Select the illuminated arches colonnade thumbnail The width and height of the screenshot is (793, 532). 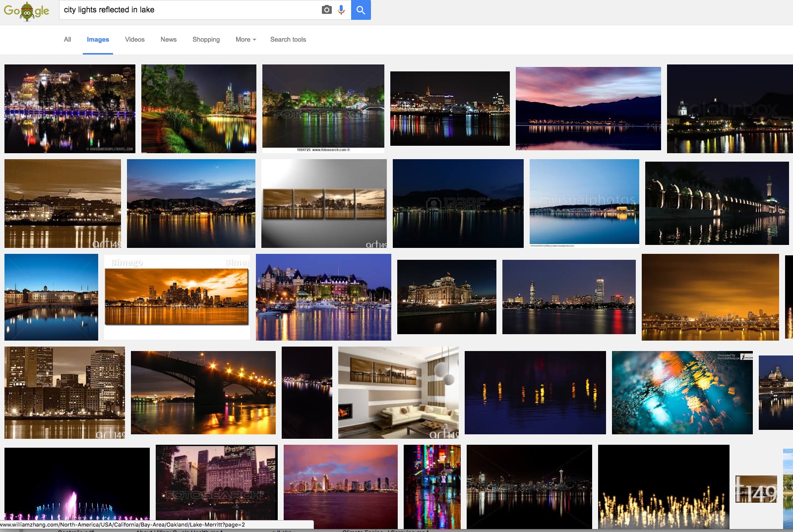717,203
